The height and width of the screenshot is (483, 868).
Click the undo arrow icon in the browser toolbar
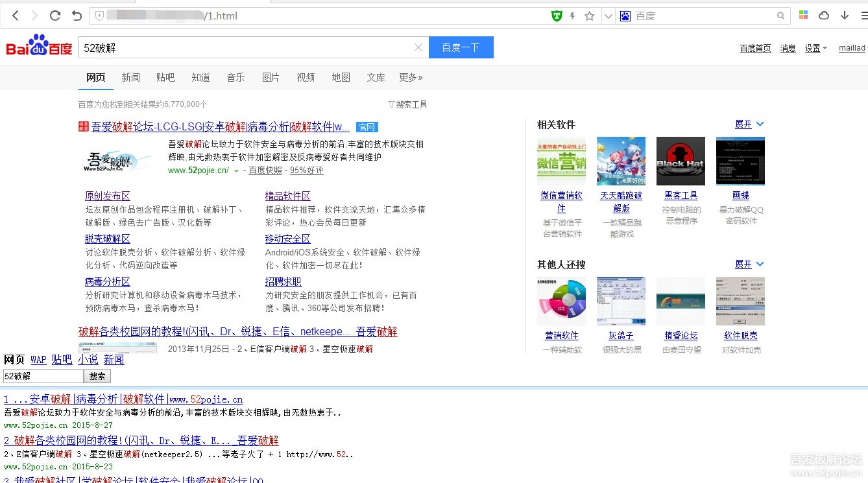click(x=77, y=16)
